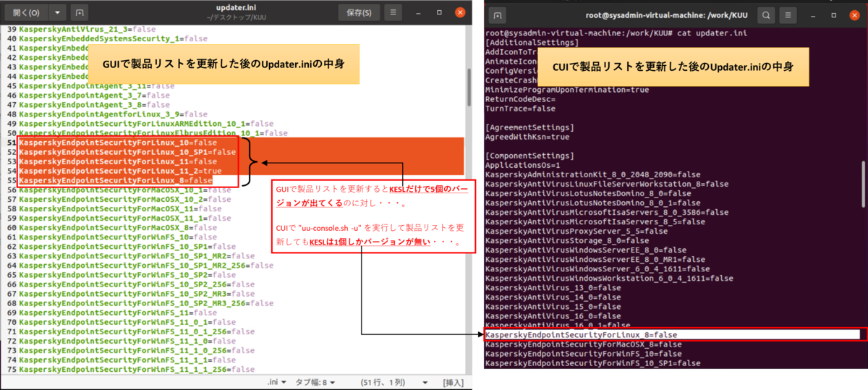Click line KasperskyEndpointSecurityForLinux_11=false in gedit
The height and width of the screenshot is (390, 868).
coord(118,161)
